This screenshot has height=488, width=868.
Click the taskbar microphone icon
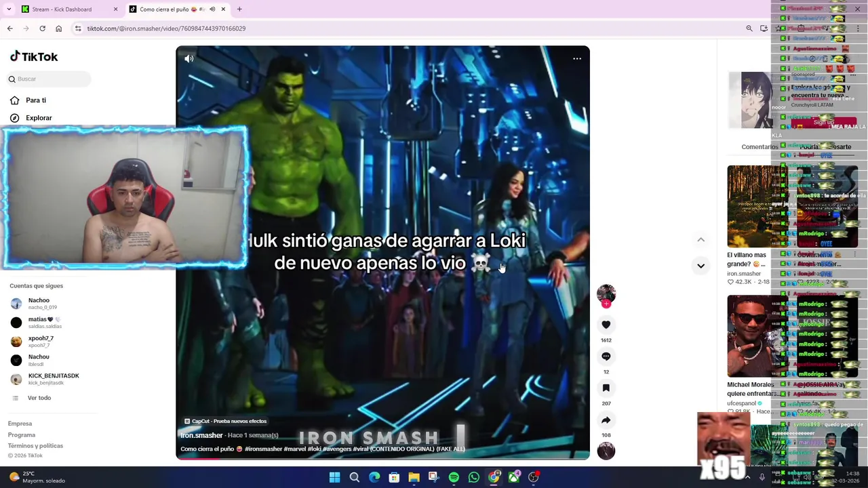(762, 477)
